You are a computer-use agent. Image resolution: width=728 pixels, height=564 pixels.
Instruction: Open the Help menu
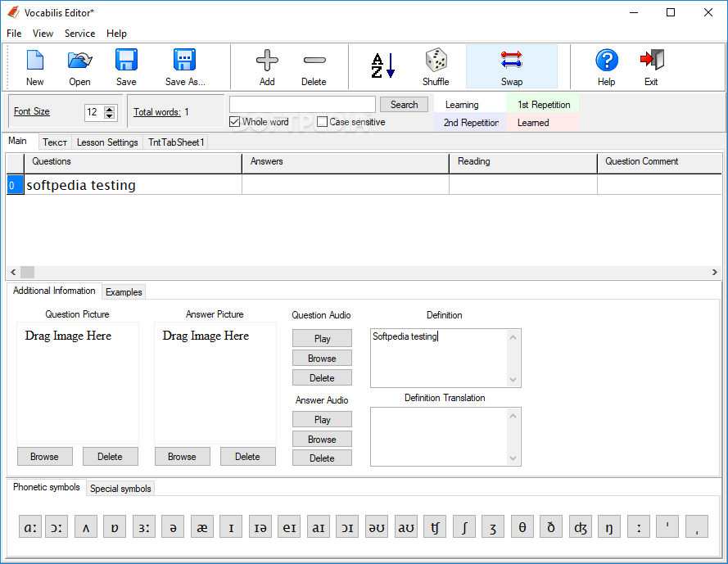coord(116,34)
